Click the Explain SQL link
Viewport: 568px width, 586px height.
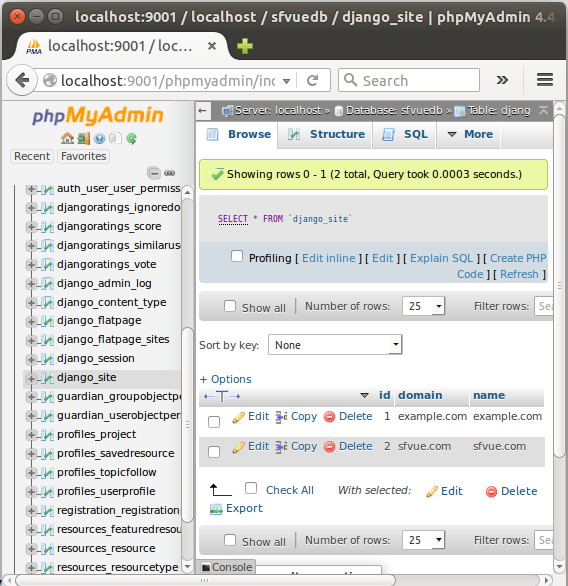point(441,258)
